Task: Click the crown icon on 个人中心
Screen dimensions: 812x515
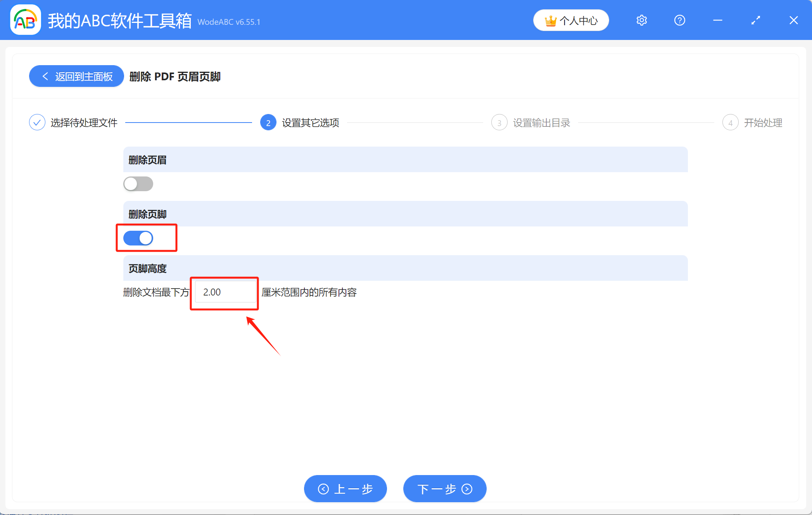Action: point(551,20)
